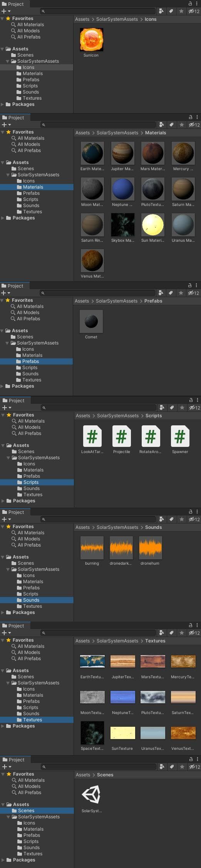Open the plus create dropdown in Materials panel
Image resolution: width=201 pixels, height=868 pixels.
click(7, 125)
